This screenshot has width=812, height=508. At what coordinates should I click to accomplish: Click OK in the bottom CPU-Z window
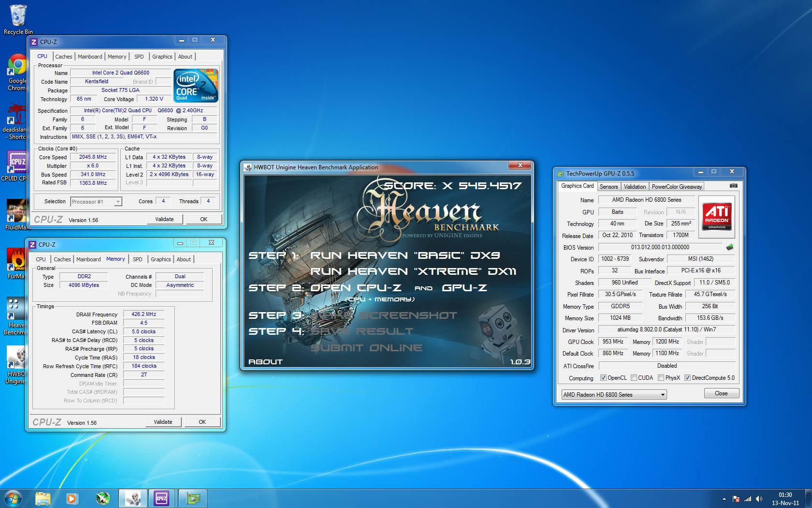(202, 422)
